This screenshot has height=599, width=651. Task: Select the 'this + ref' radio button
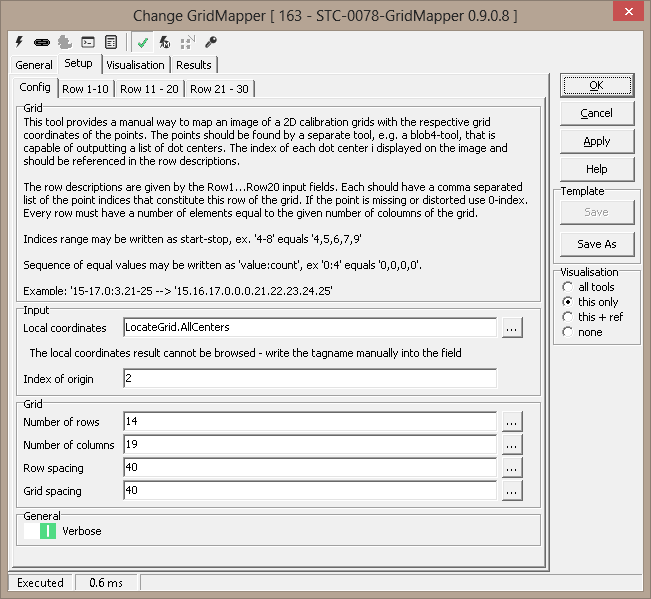(x=568, y=317)
